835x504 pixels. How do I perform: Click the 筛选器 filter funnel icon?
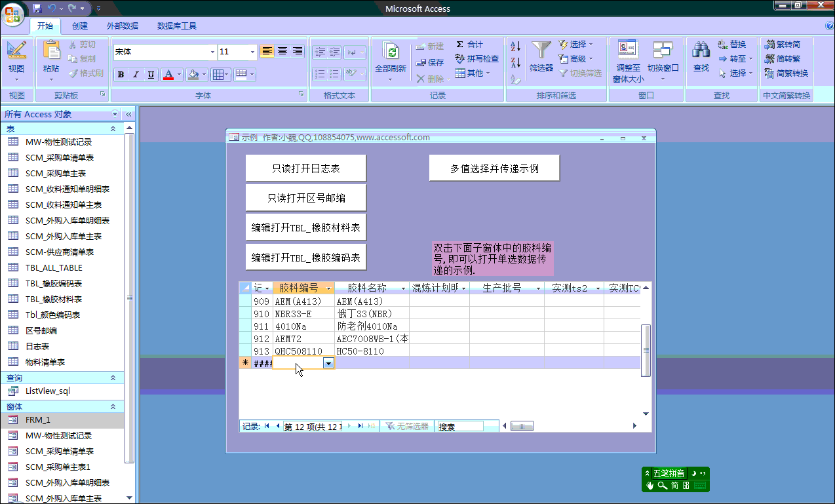[x=541, y=51]
